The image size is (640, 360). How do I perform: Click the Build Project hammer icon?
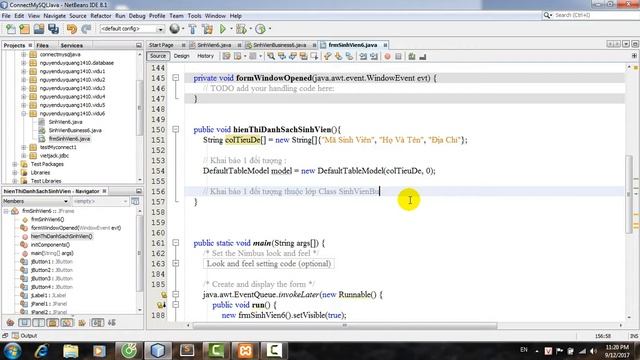pyautogui.click(x=193, y=29)
